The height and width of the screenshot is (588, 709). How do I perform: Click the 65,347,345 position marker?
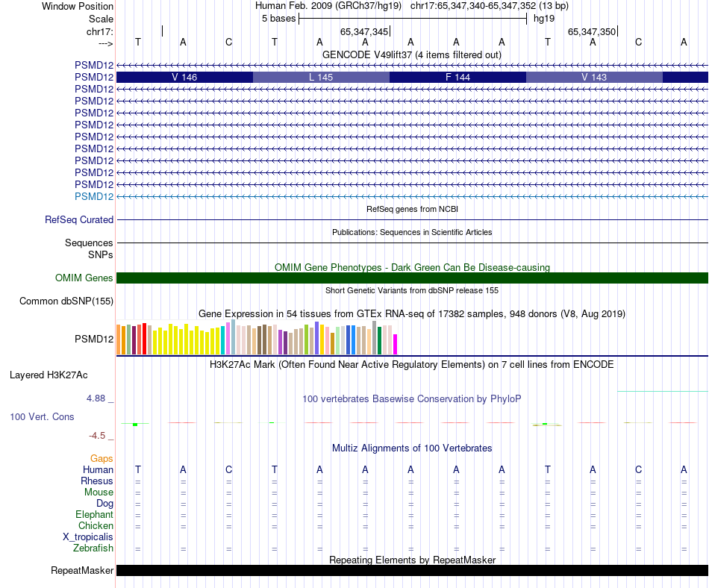click(364, 31)
